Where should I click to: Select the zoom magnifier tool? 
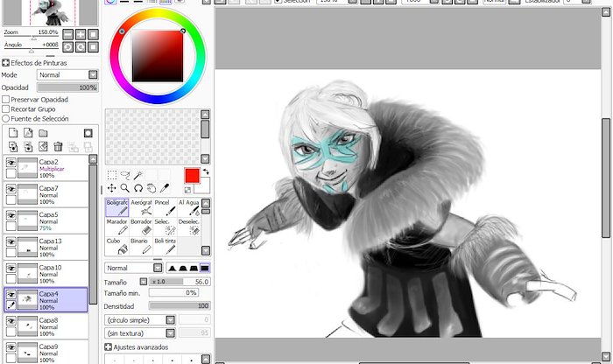[125, 188]
